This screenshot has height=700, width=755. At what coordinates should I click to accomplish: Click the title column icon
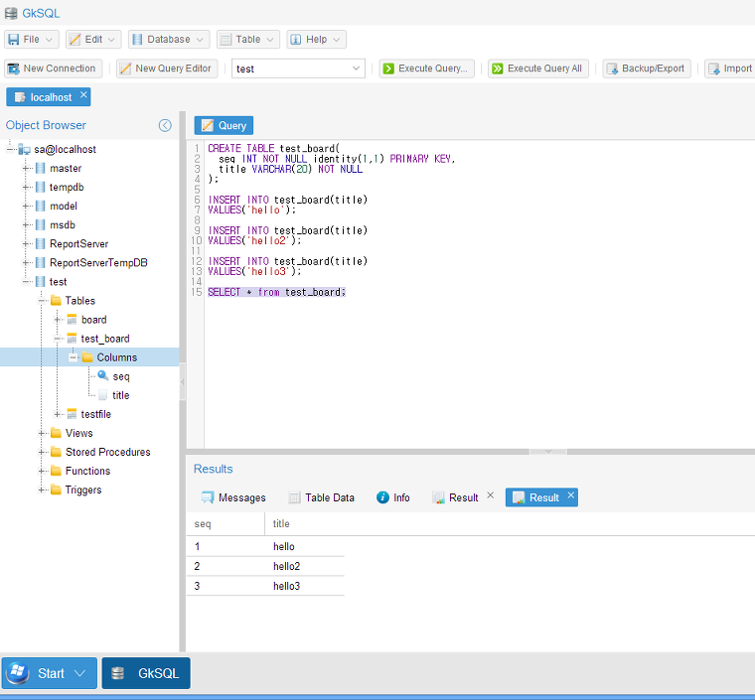[x=102, y=395]
